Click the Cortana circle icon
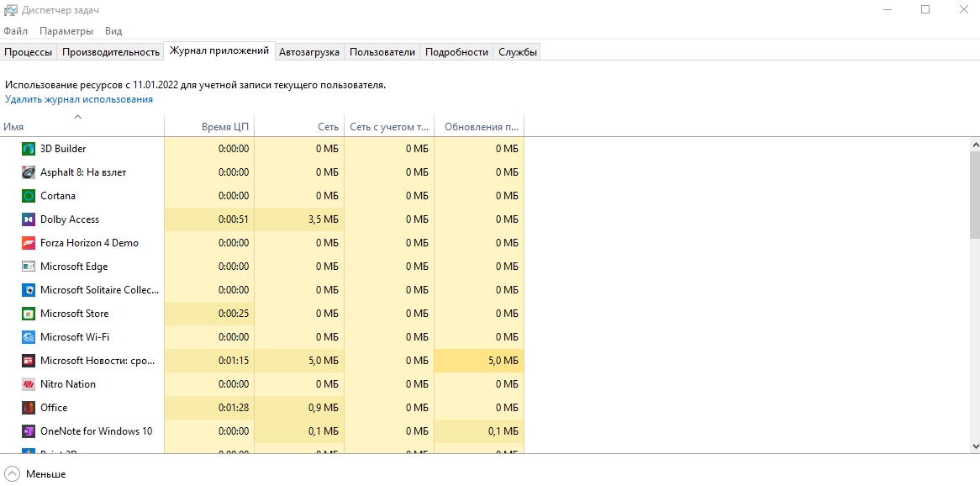The height and width of the screenshot is (486, 980). coord(29,196)
